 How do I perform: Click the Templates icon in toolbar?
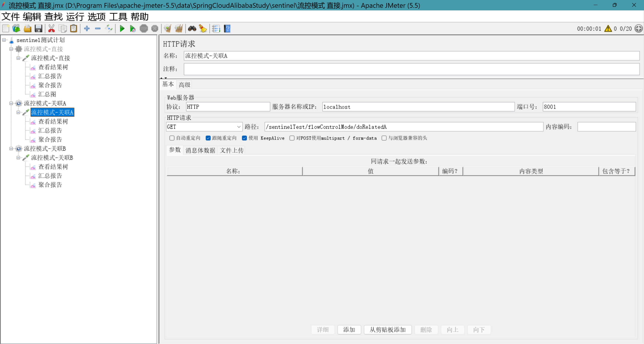point(16,29)
